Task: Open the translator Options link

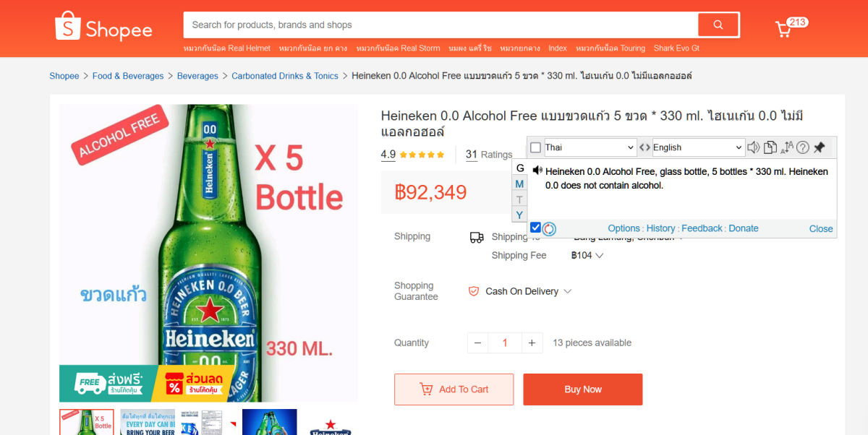Action: pos(624,228)
